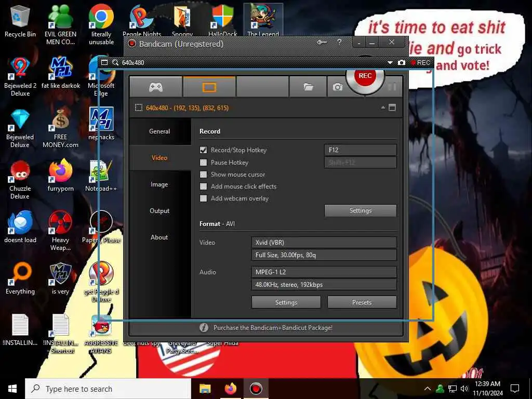Screen dimensions: 532x399
Task: Open the About tab
Action: click(159, 237)
